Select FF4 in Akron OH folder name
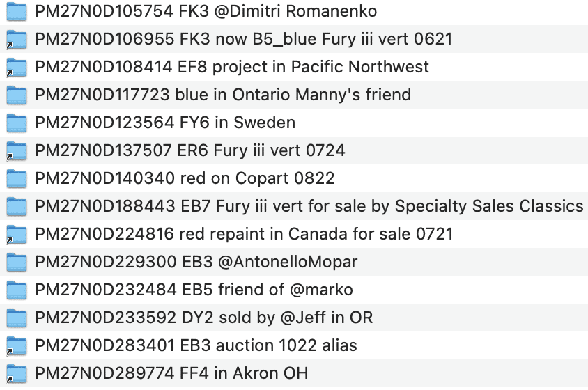Screen dimensions: 588x390 tap(171, 373)
